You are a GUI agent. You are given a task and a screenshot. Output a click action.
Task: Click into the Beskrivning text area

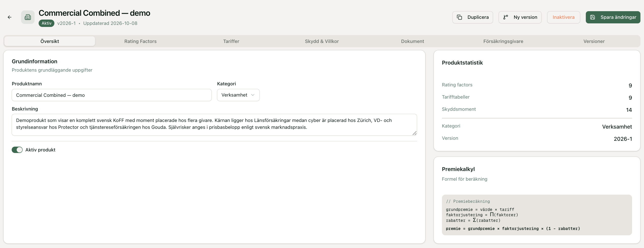coord(214,125)
